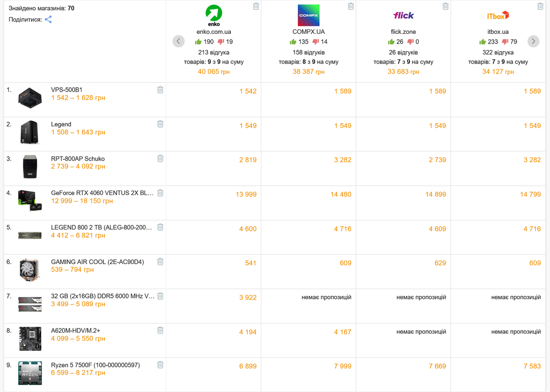Remove GAMING AIR COOL cooler from list
This screenshot has height=392, width=550.
(160, 262)
